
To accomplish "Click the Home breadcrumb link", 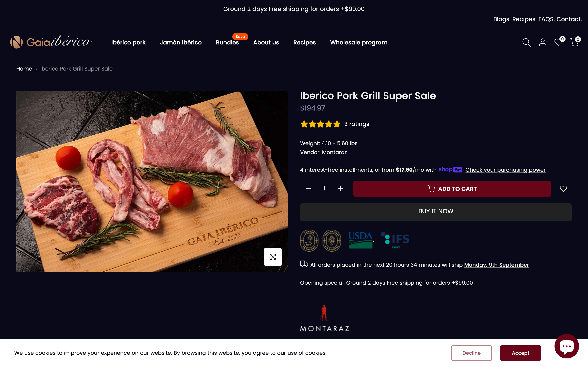I will [x=24, y=69].
